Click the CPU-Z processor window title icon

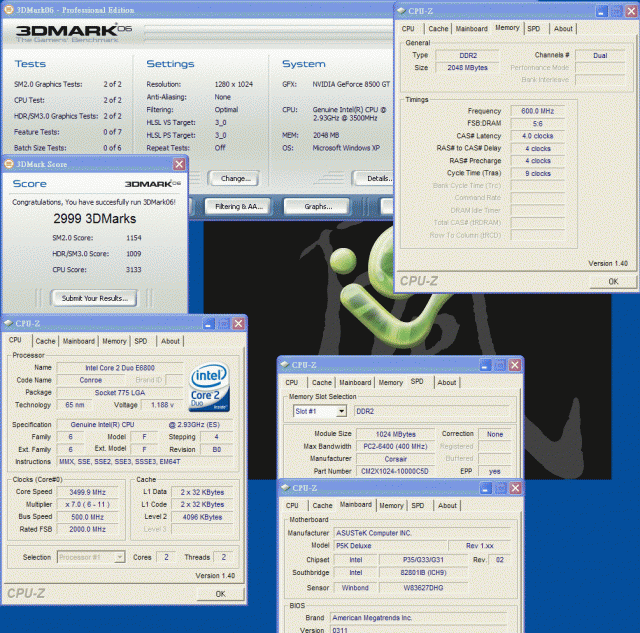point(9,324)
